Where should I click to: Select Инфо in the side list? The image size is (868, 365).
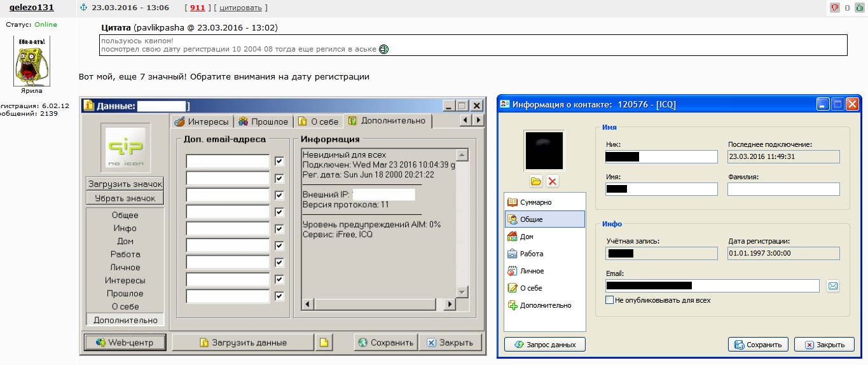click(x=125, y=228)
